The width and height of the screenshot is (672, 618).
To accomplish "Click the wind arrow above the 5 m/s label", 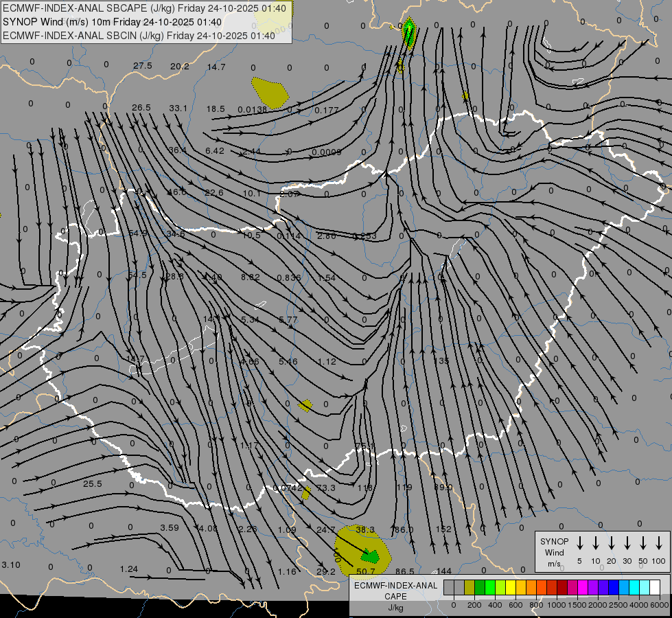I will point(580,543).
